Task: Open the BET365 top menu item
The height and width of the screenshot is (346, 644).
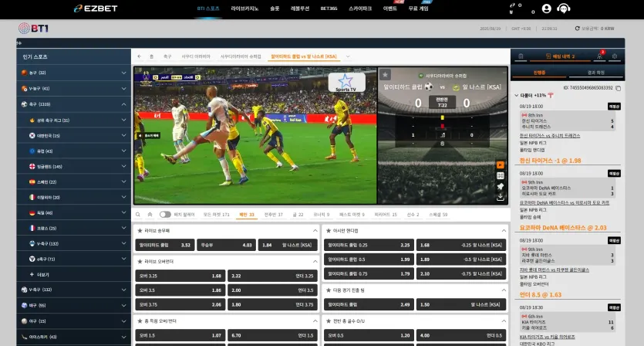Action: click(x=329, y=8)
